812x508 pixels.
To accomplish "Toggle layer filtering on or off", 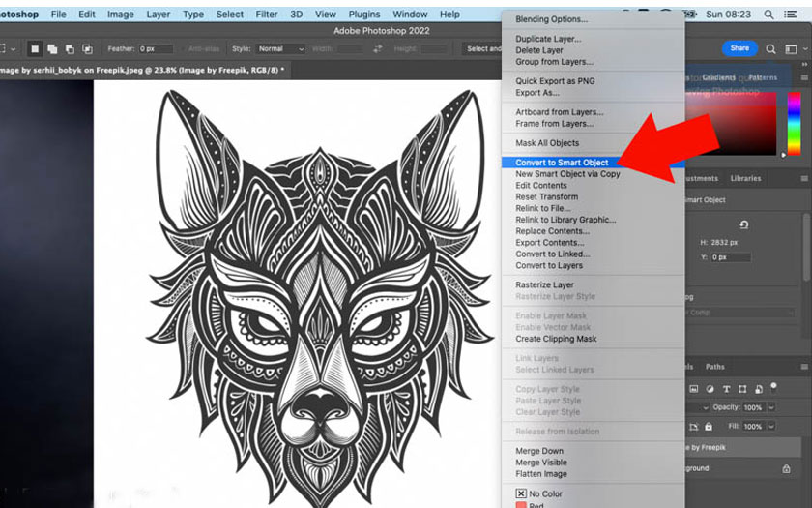I will point(774,386).
